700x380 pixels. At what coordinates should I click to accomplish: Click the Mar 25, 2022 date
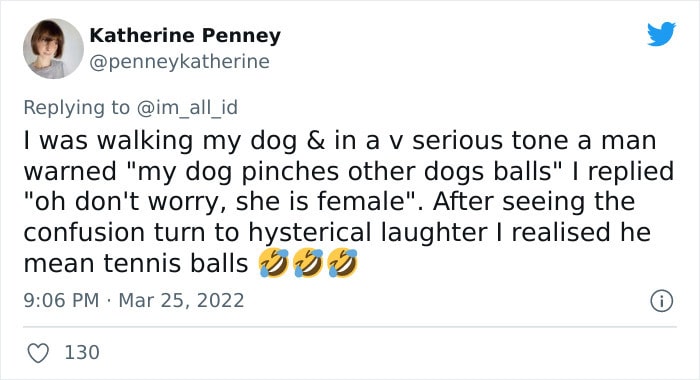(181, 300)
